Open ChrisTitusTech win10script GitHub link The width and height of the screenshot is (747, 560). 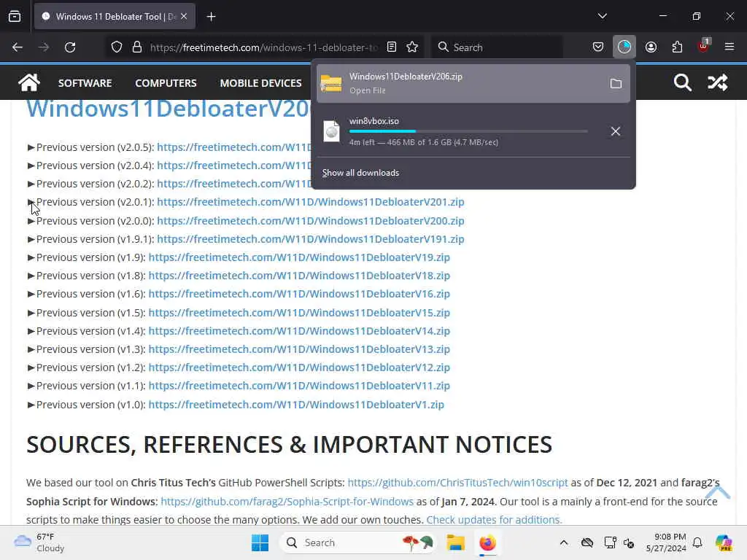[458, 483]
